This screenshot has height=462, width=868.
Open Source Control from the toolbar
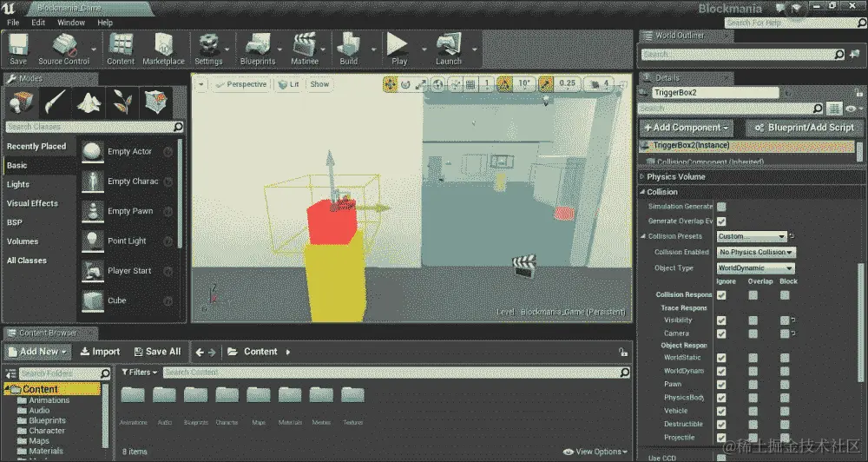63,49
